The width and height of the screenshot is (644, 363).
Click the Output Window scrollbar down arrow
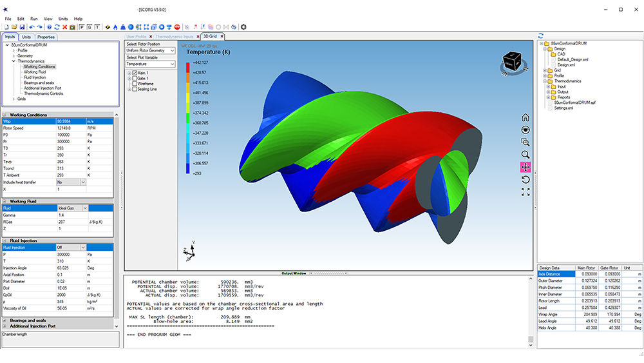(x=530, y=346)
